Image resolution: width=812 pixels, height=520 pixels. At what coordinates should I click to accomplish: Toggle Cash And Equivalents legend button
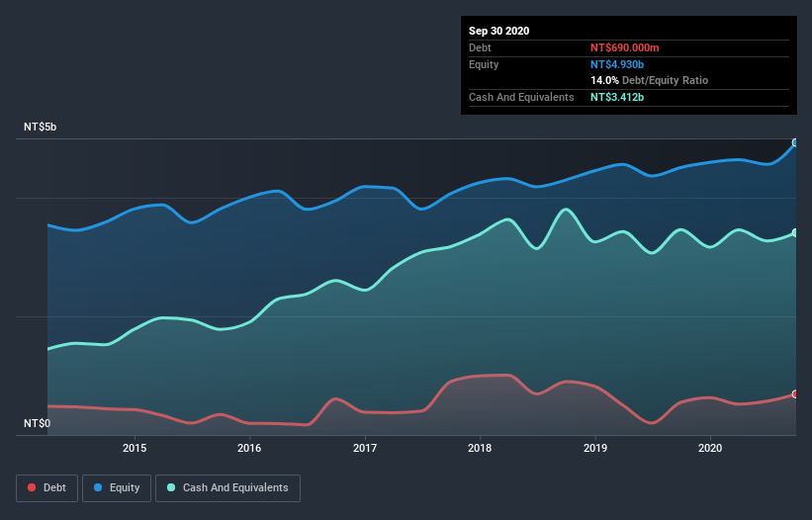pyautogui.click(x=227, y=488)
